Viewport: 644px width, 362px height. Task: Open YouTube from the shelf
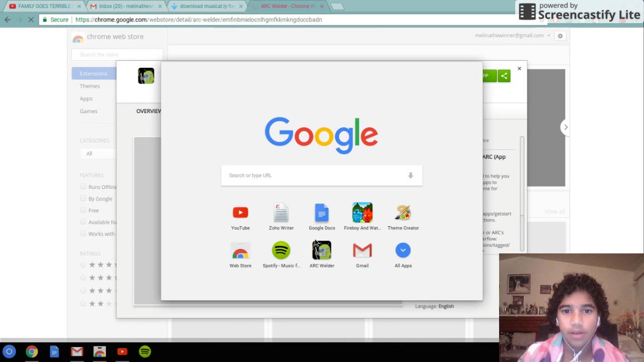122,352
